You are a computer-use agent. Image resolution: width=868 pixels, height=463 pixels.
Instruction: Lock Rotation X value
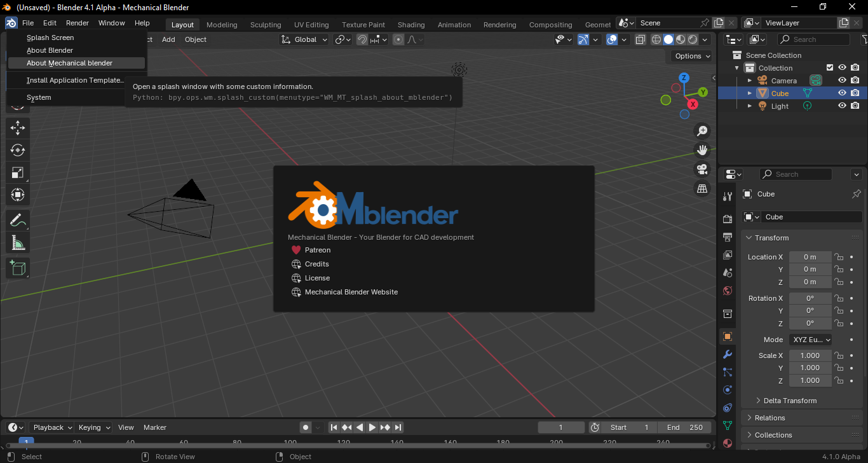click(x=839, y=298)
